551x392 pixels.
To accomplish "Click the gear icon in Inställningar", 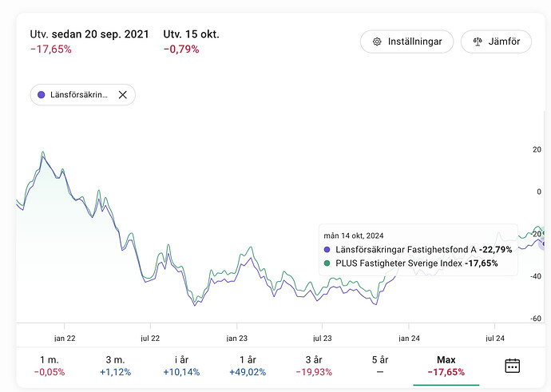I will tap(377, 42).
